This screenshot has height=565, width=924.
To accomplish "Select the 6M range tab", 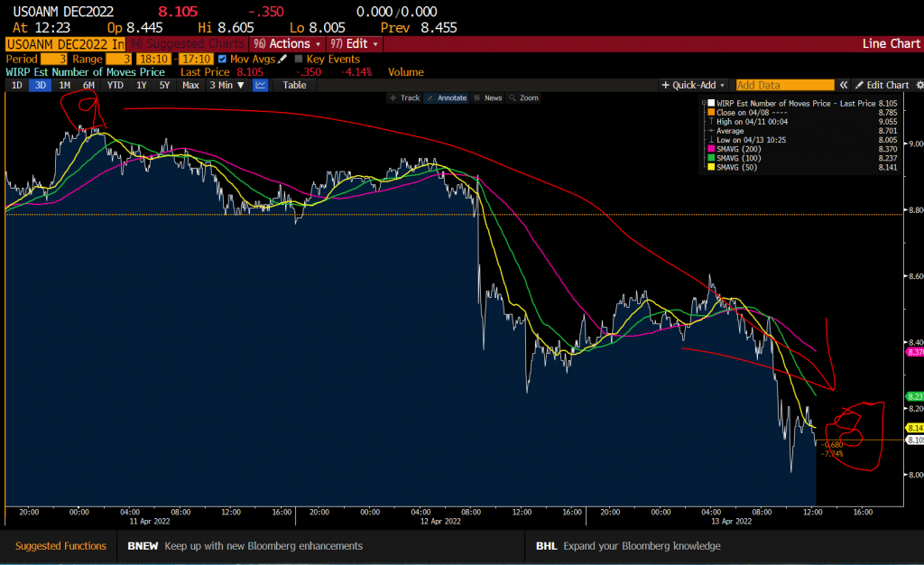I will 88,86.
